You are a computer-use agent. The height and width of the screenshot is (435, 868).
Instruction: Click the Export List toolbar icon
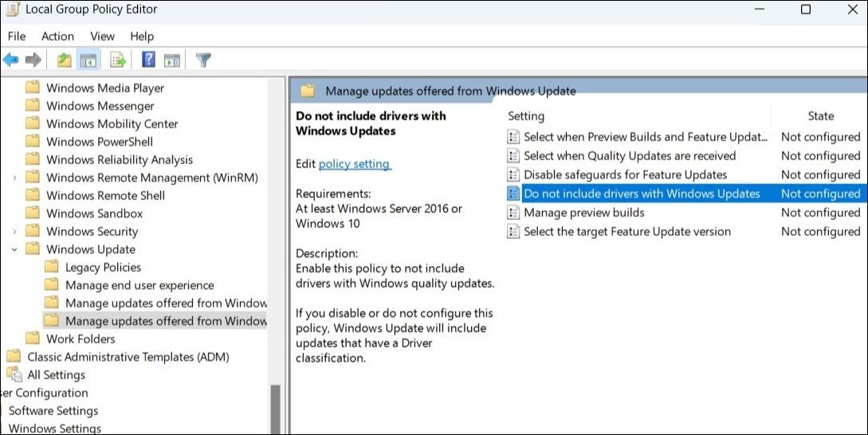[118, 60]
